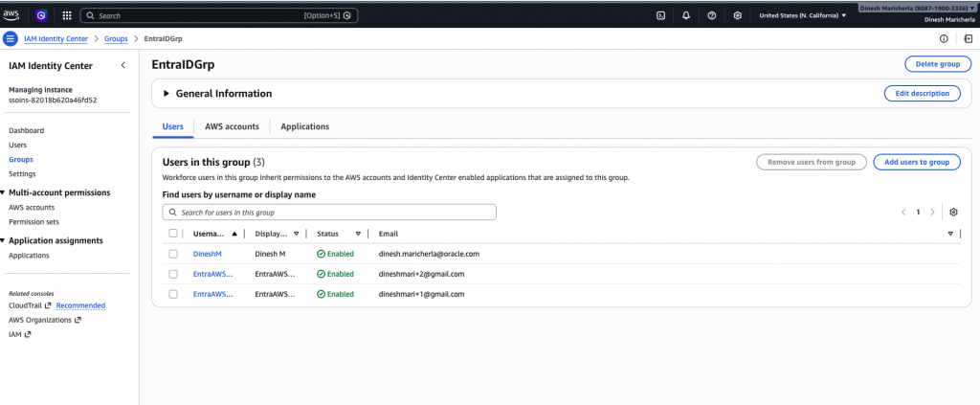The height and width of the screenshot is (405, 980).
Task: Open the region selector dropdown
Action: coord(802,15)
